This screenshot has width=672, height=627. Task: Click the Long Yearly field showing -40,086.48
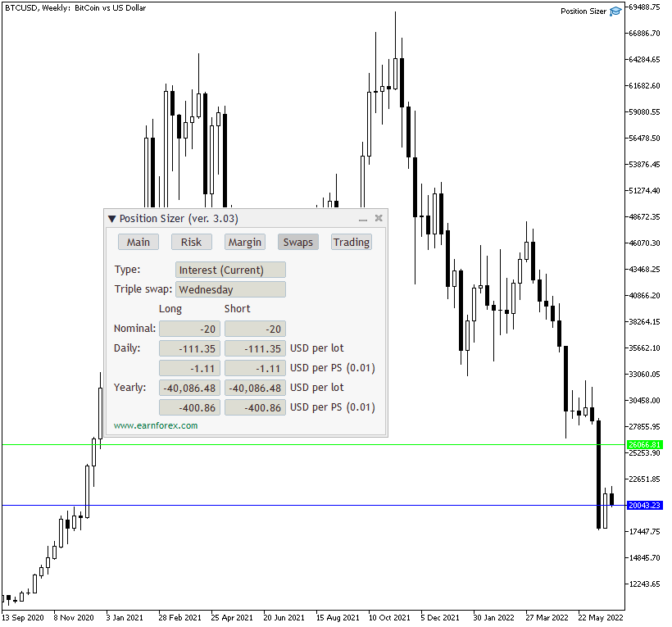(189, 387)
